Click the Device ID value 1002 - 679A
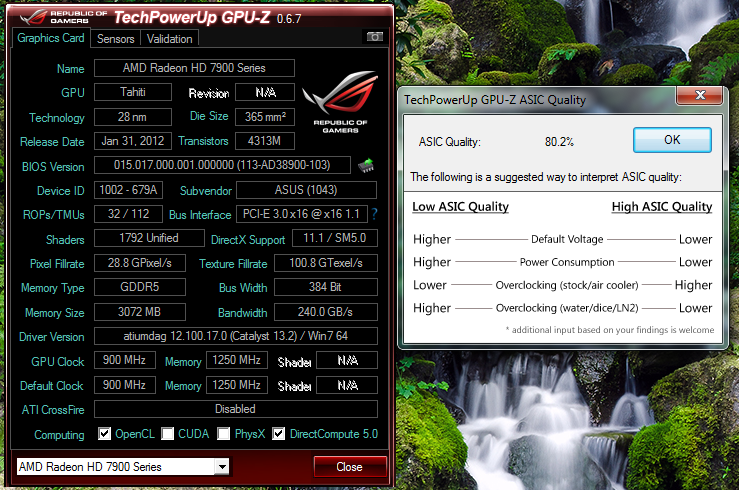The image size is (739, 490). click(x=128, y=190)
